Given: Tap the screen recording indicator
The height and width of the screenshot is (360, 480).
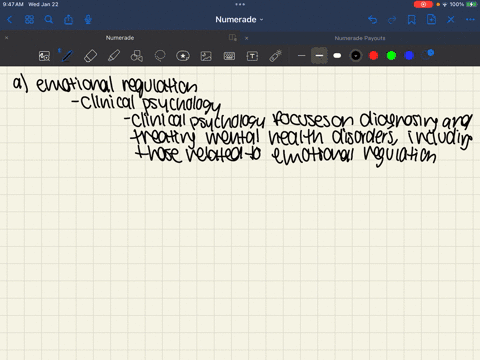Looking at the screenshot, I should (x=423, y=4).
